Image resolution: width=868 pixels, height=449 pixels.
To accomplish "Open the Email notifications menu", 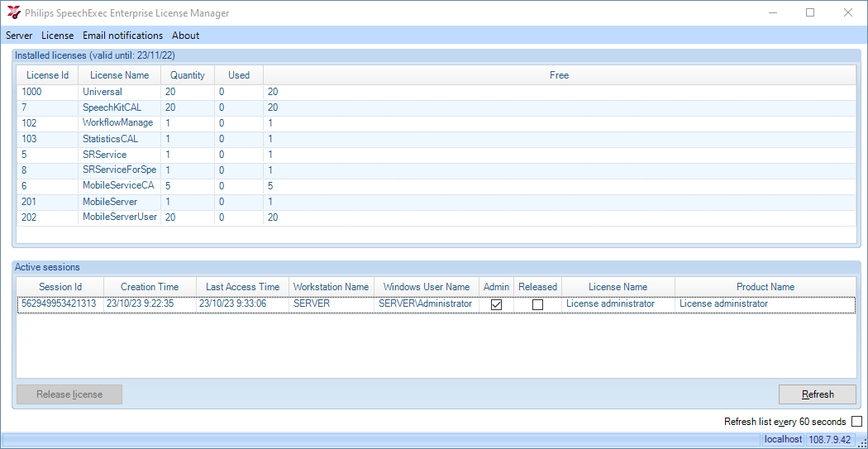I will pyautogui.click(x=123, y=36).
